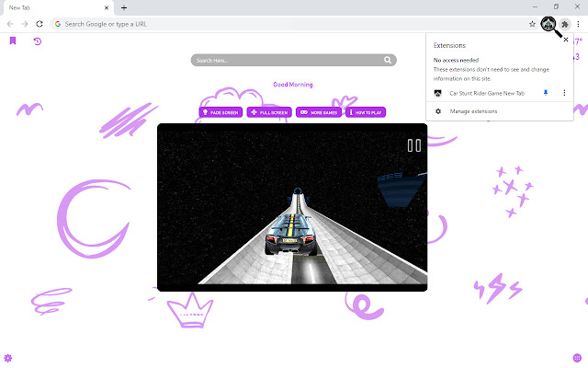Click the Car Stunt Rider extension toolbar icon
588x368 pixels.
(548, 25)
